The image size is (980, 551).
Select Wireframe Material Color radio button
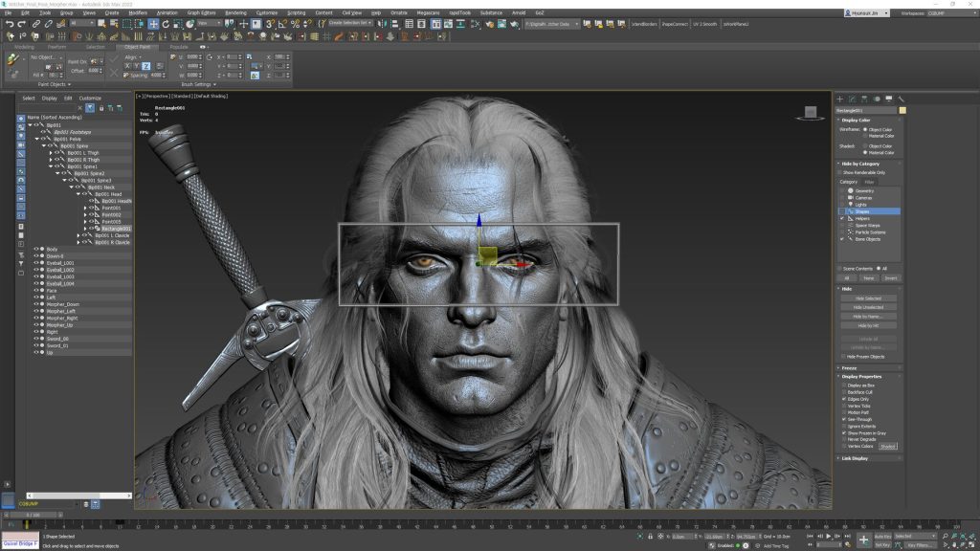tap(865, 136)
